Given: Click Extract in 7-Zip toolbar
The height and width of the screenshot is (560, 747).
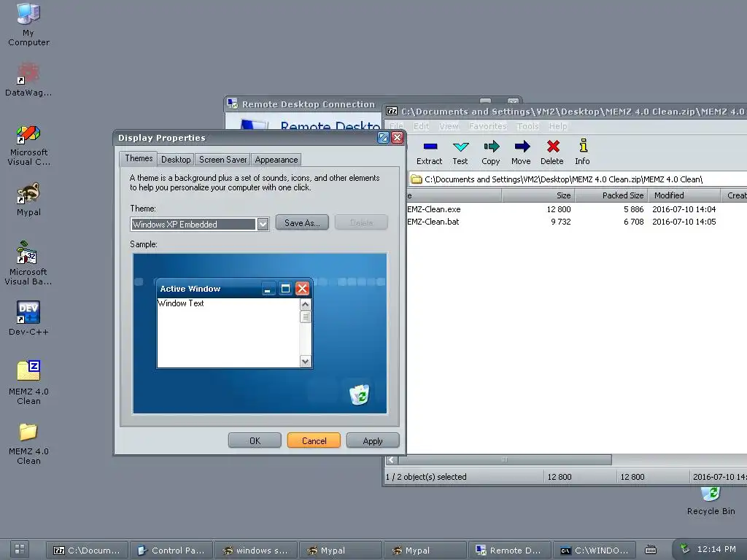Looking at the screenshot, I should pyautogui.click(x=429, y=153).
